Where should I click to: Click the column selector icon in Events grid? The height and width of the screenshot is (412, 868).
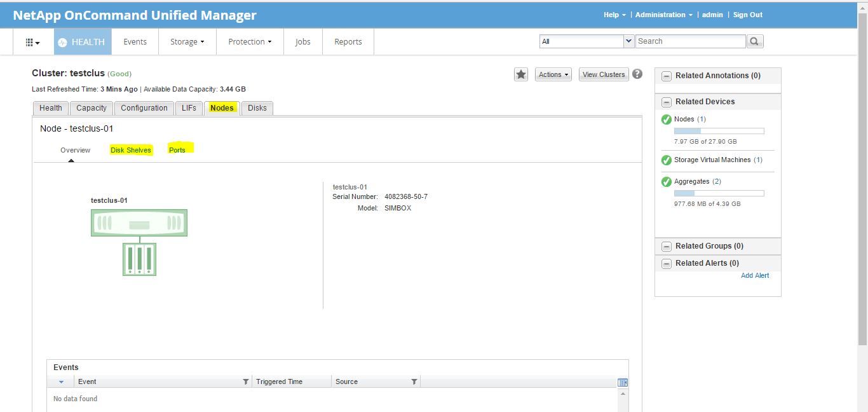pos(622,381)
